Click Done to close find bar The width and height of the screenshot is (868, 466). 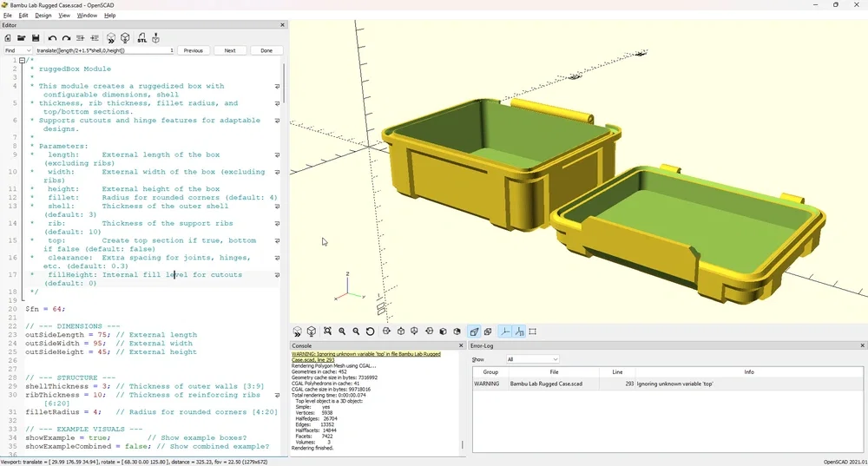tap(266, 50)
